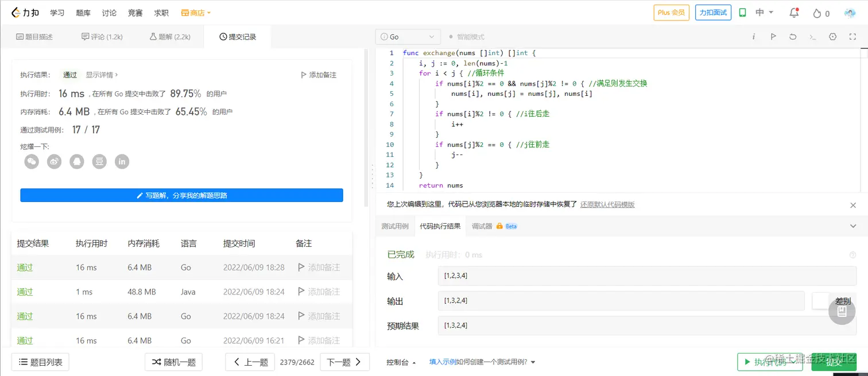Open 如何创建一个测试用例 dropdown

[x=496, y=362]
